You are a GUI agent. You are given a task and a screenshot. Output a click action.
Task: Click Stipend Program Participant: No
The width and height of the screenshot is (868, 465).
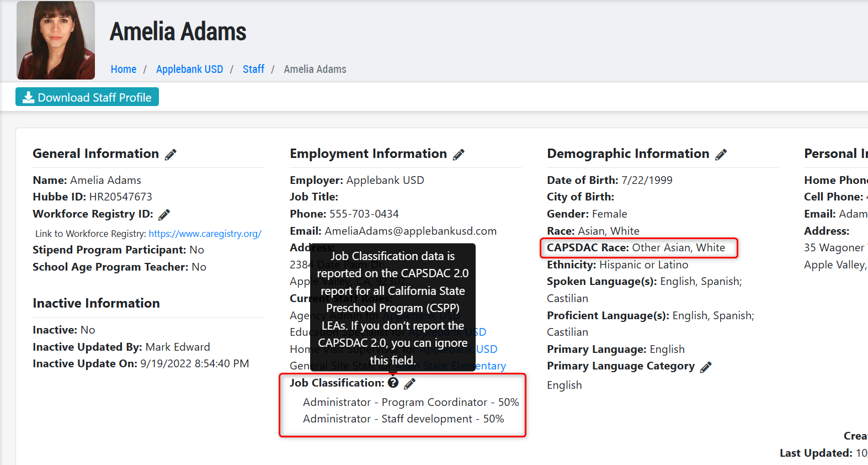pyautogui.click(x=118, y=250)
